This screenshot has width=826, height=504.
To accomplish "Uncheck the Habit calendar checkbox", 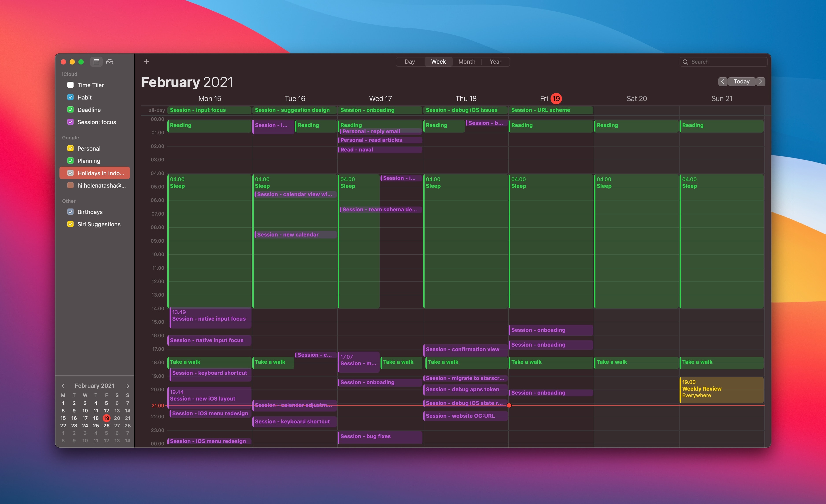I will (70, 97).
